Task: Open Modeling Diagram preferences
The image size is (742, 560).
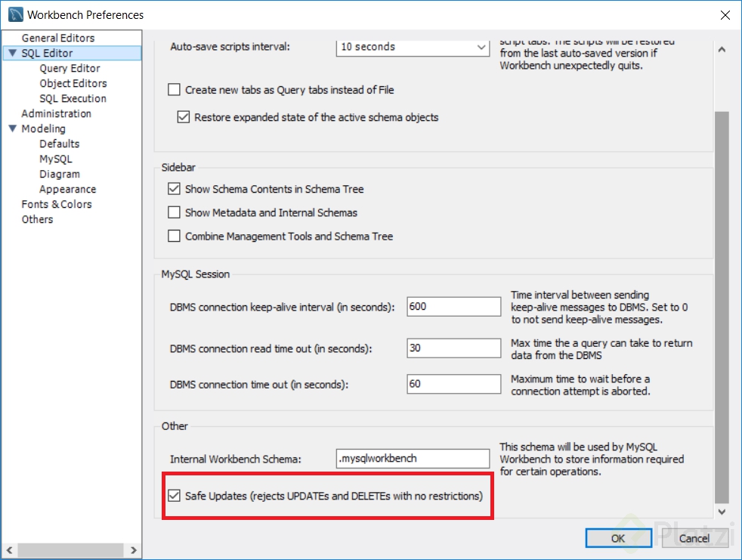Action: point(60,175)
